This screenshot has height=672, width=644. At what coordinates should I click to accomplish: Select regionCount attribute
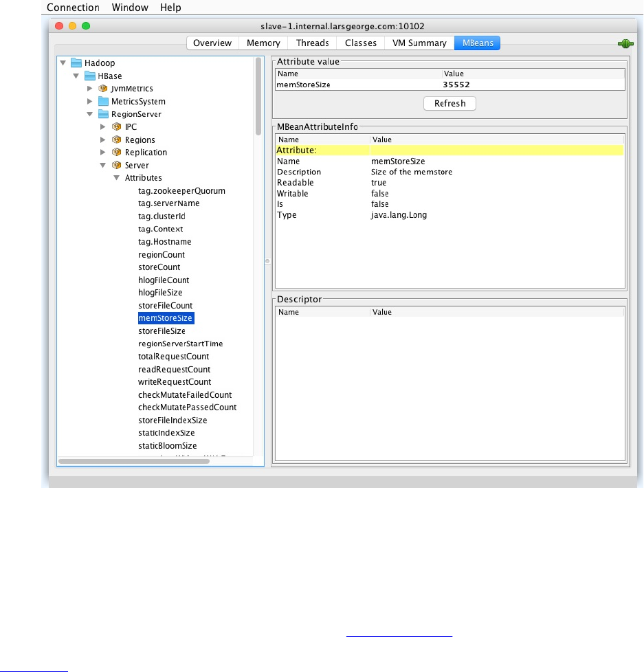(x=162, y=254)
